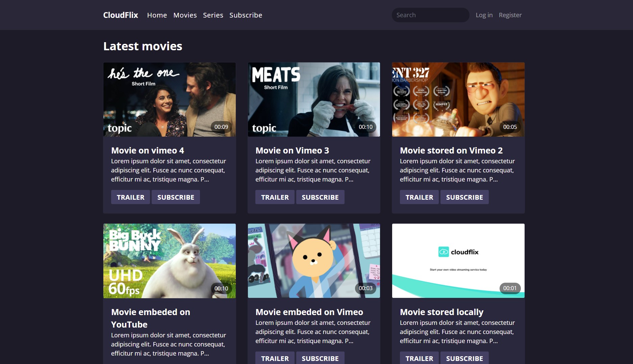The height and width of the screenshot is (364, 633).
Task: Open the title Movie on vimeo 4
Action: pyautogui.click(x=148, y=150)
